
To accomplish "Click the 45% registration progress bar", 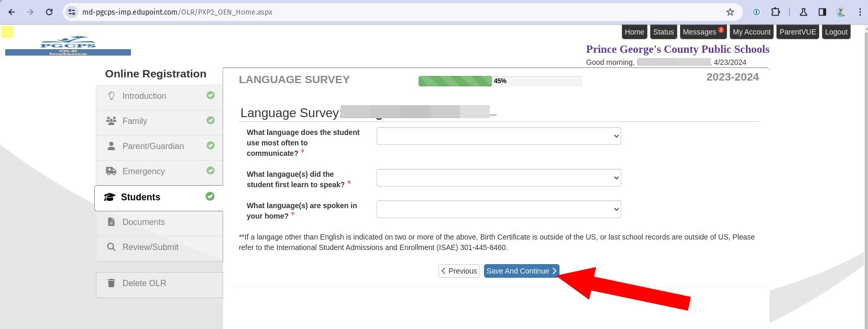I will [500, 81].
